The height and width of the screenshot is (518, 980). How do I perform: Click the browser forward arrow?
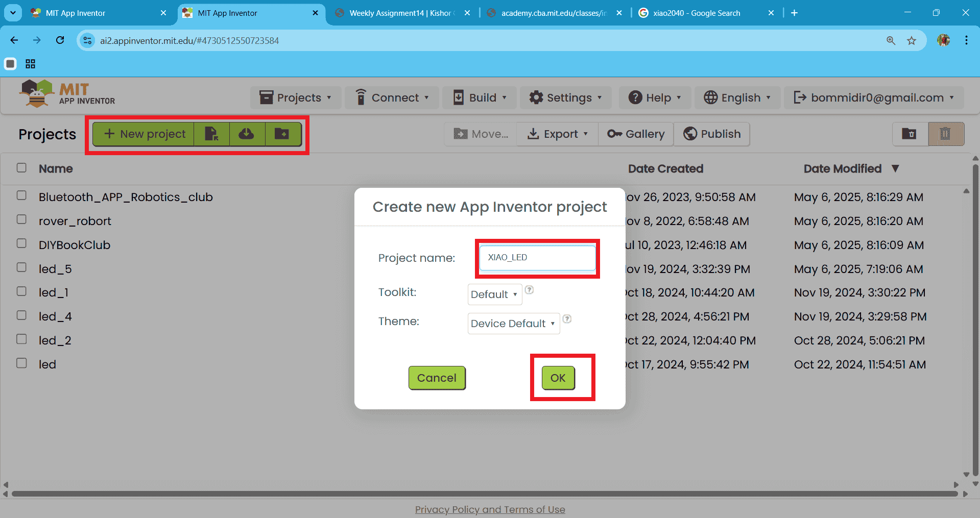coord(37,40)
